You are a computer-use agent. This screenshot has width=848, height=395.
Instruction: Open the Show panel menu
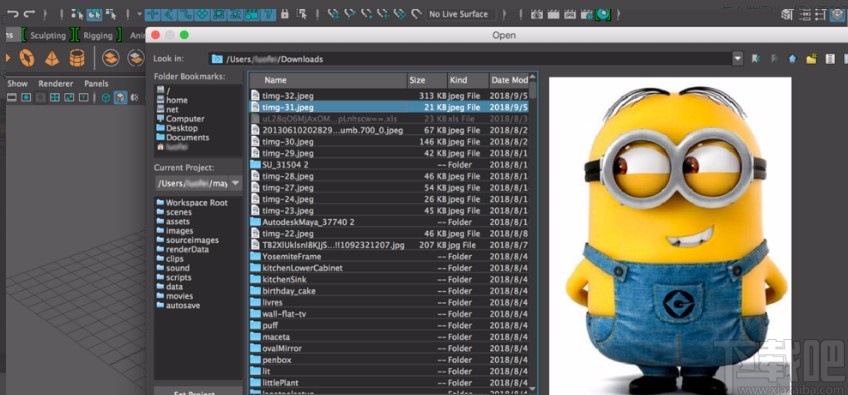pos(17,83)
